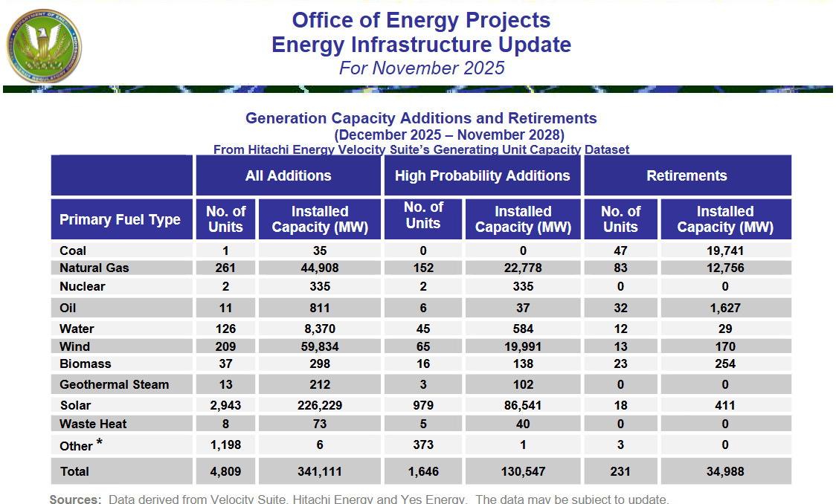Select the All Additions column header
The height and width of the screenshot is (504, 836).
point(288,176)
